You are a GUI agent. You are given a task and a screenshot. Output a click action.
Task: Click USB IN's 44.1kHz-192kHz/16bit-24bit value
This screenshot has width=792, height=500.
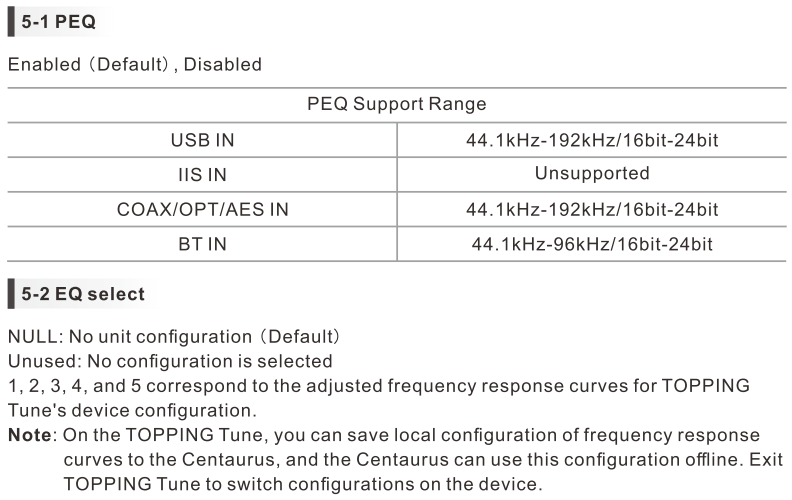coord(592,140)
